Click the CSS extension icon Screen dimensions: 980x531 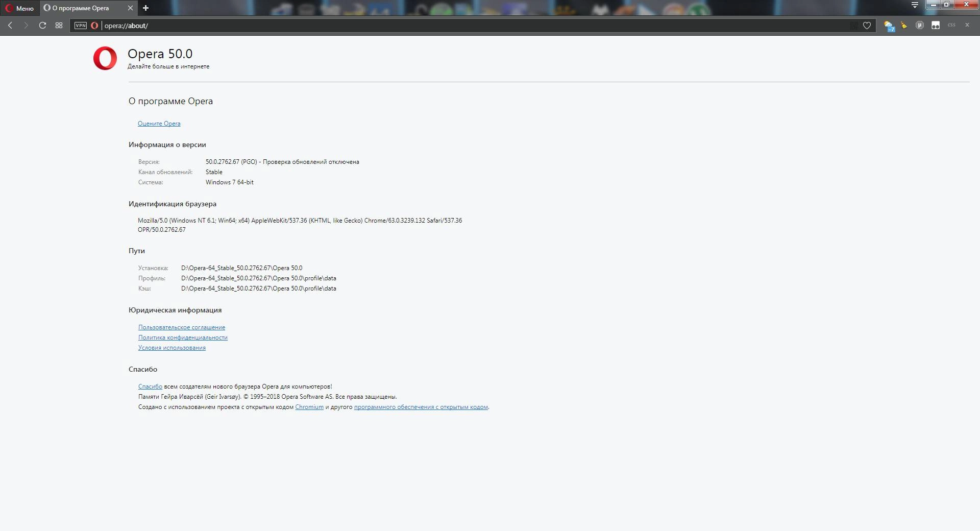click(x=951, y=25)
